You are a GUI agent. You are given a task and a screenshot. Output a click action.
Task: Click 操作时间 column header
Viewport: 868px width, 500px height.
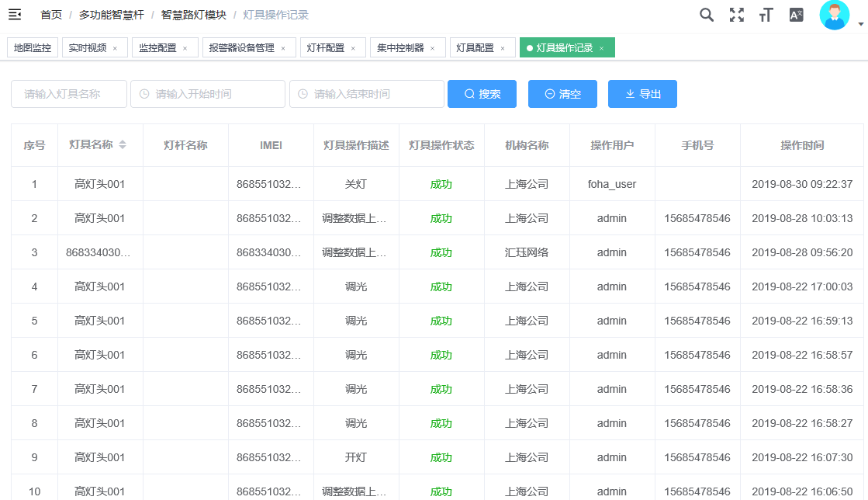(x=802, y=145)
